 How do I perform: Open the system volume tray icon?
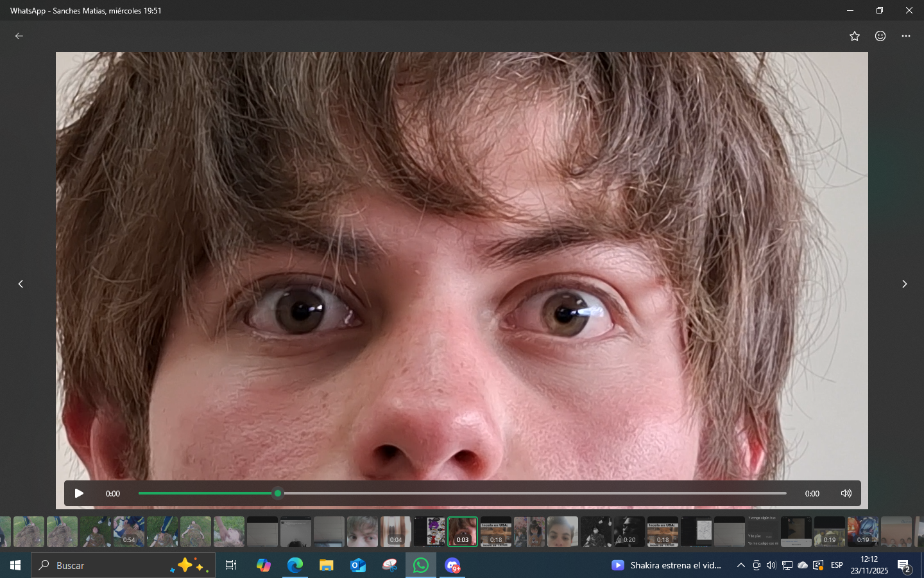pos(771,565)
